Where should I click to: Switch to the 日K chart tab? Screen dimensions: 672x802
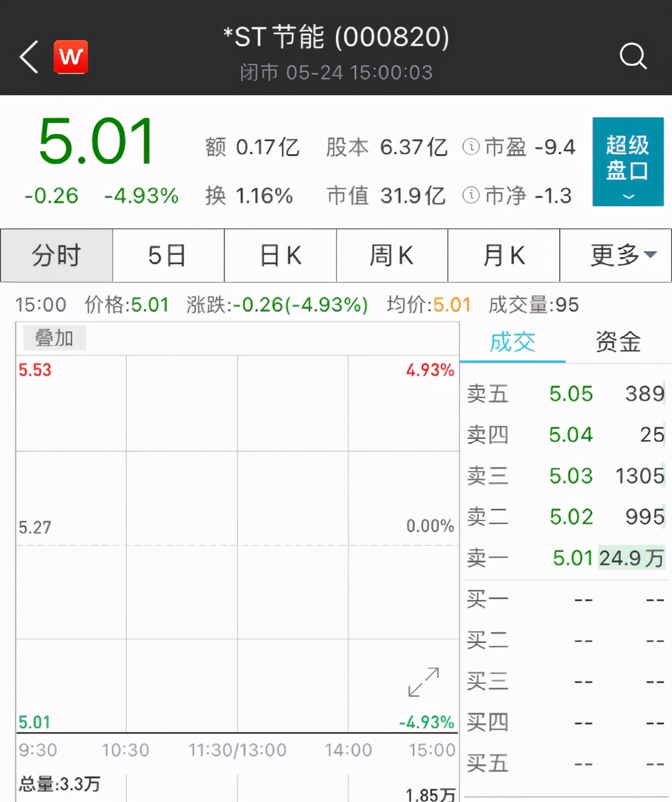coord(280,255)
